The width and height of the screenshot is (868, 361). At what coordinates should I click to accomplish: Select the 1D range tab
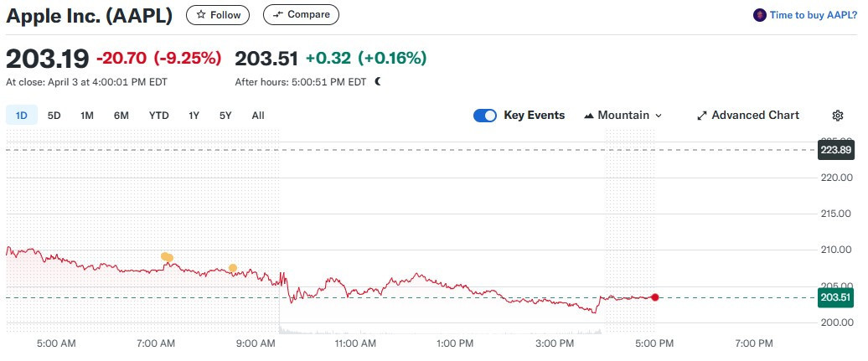click(22, 116)
